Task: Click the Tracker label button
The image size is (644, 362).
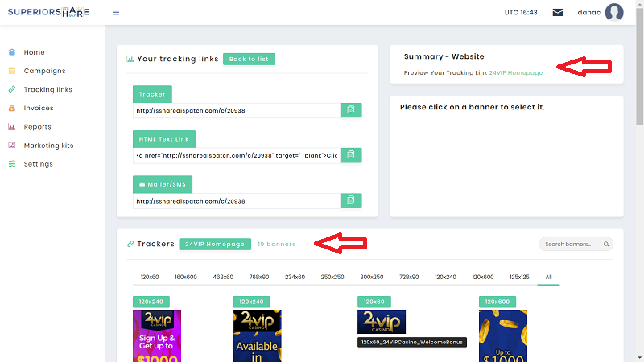Action: (x=152, y=94)
